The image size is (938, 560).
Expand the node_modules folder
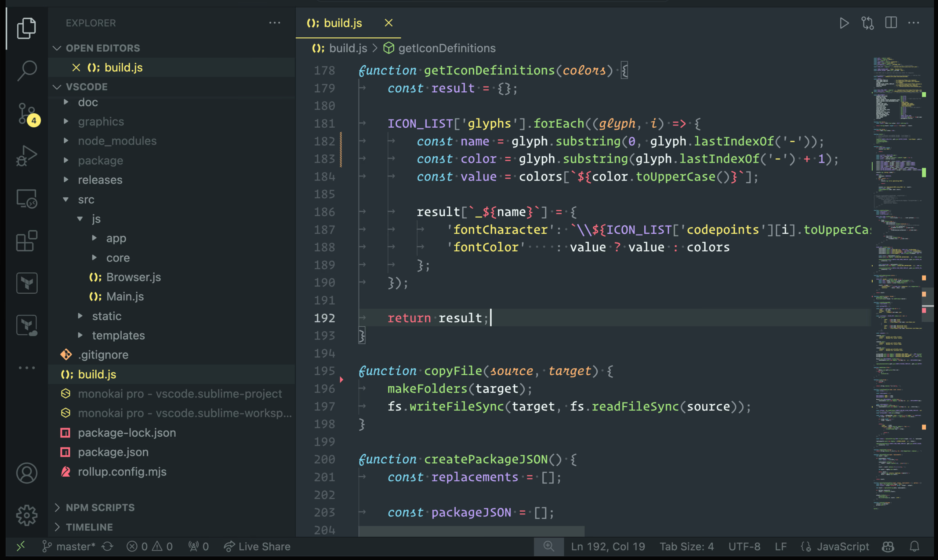click(x=117, y=141)
